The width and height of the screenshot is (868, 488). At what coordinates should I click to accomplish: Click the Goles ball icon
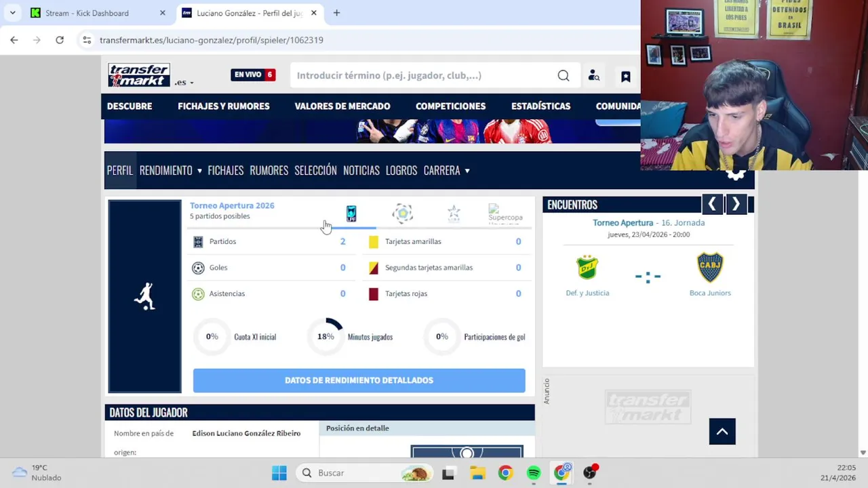(x=198, y=268)
